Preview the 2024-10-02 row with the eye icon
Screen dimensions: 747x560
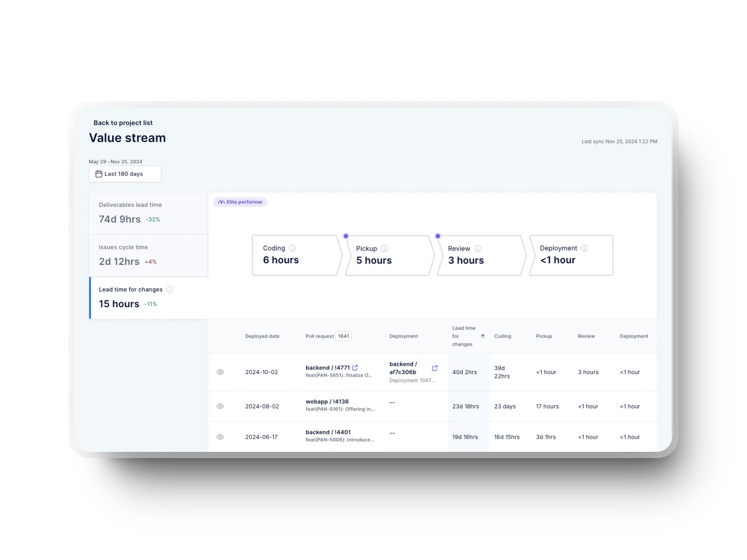point(220,372)
